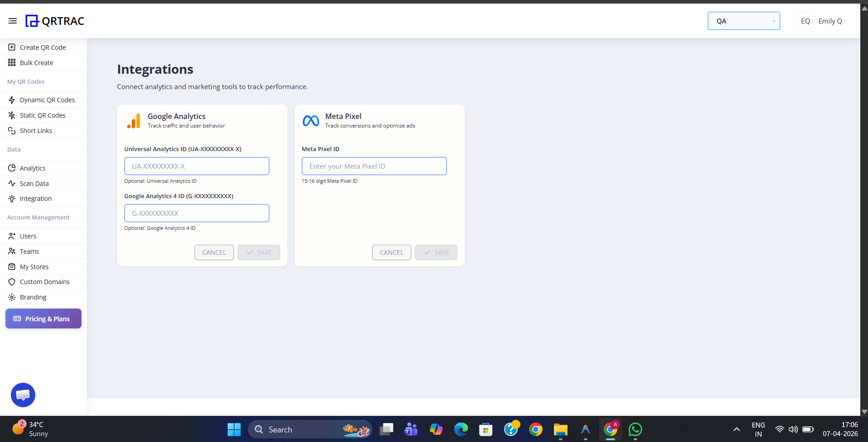This screenshot has width=868, height=442.
Task: Open the hamburger navigation menu
Action: pos(13,21)
